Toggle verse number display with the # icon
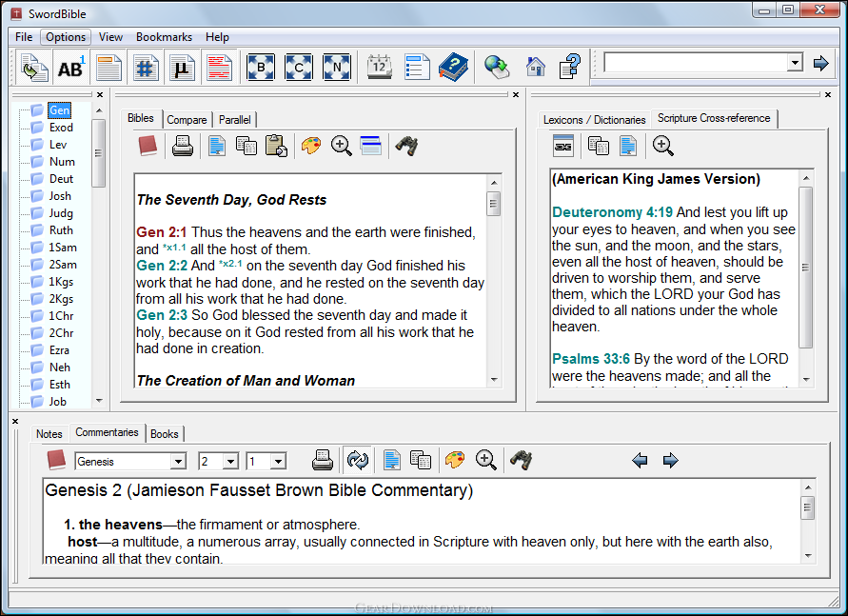848x616 pixels. pyautogui.click(x=145, y=68)
